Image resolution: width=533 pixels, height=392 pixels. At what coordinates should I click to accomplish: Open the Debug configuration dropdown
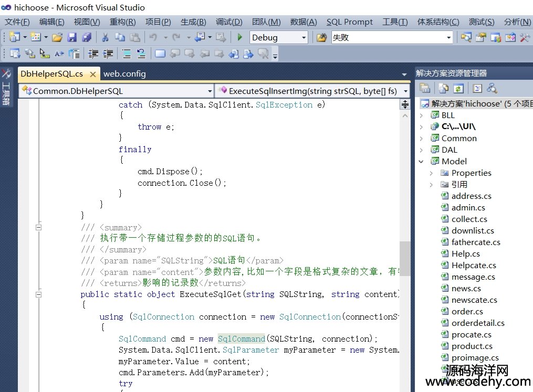(x=304, y=37)
